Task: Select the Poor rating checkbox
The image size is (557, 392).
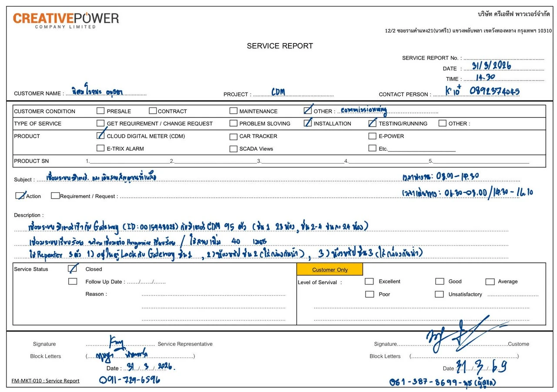Action: tap(370, 294)
